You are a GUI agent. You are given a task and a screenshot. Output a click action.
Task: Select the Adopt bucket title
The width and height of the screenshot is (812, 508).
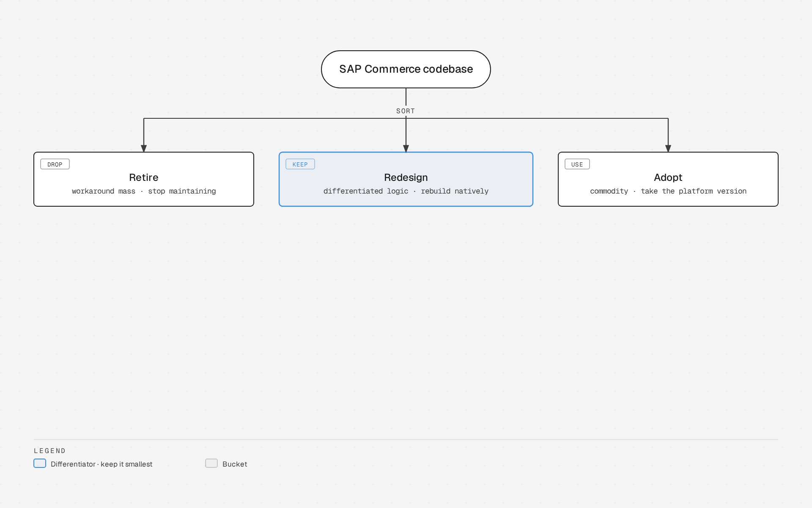coord(668,178)
